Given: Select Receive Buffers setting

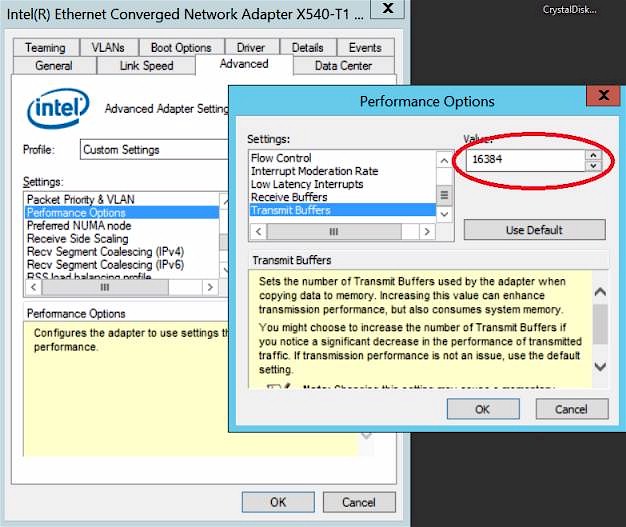Looking at the screenshot, I should [343, 197].
